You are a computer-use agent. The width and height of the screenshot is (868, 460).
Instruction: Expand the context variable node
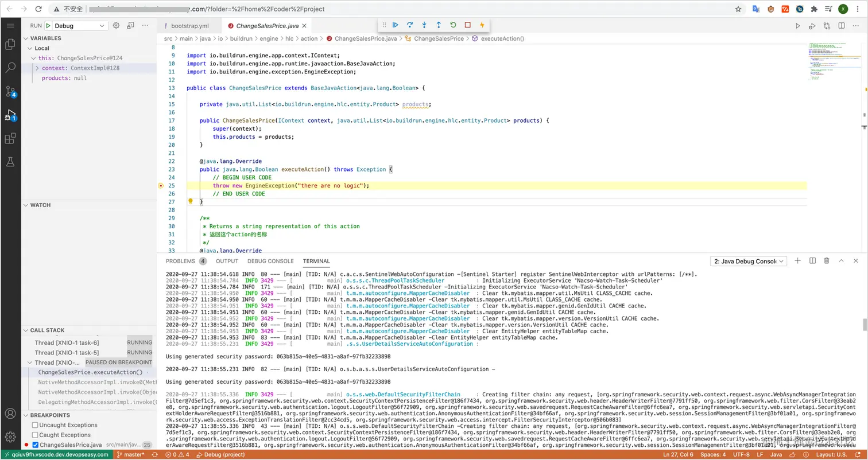click(x=37, y=68)
